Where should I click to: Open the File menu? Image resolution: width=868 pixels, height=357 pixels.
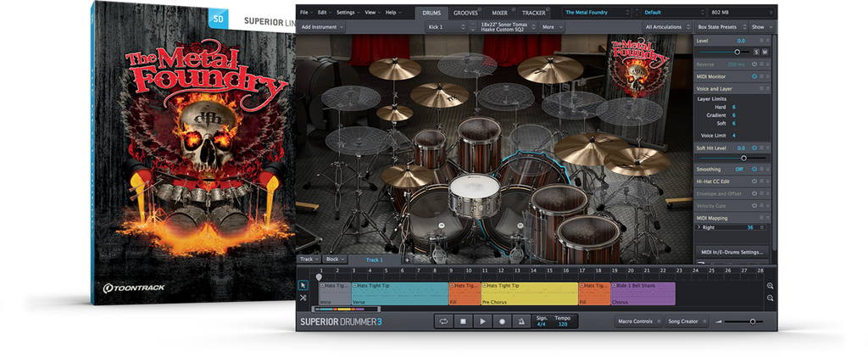(x=306, y=12)
